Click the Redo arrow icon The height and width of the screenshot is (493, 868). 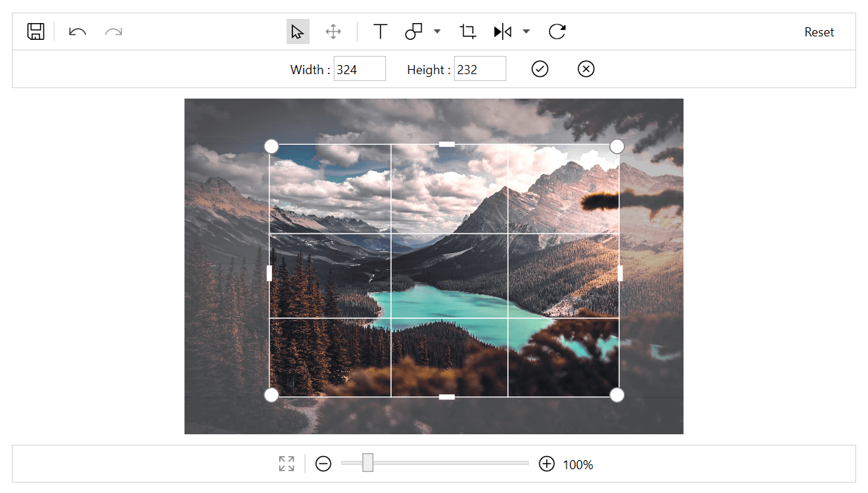113,31
